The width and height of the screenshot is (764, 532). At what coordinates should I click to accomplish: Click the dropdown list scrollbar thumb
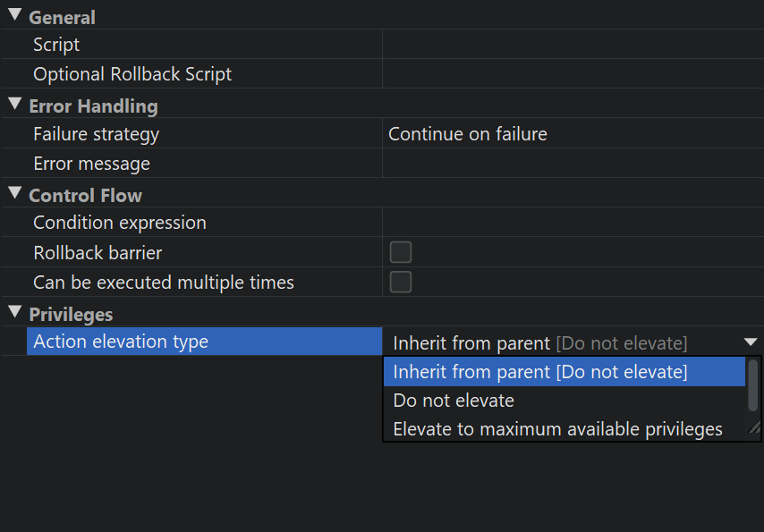(x=753, y=384)
